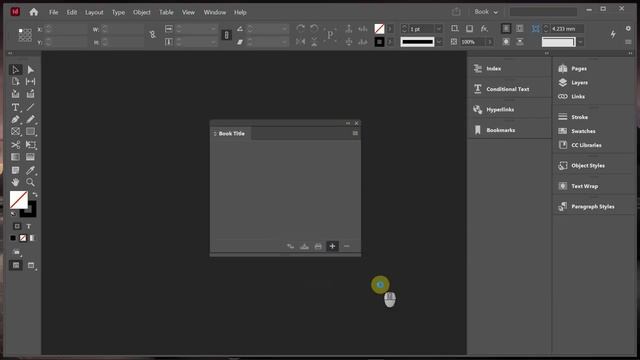Select the Gap tool

pos(31,82)
